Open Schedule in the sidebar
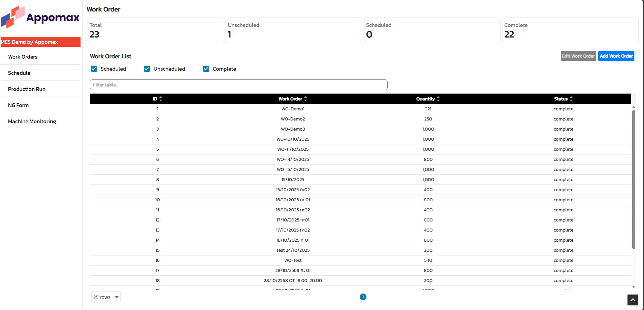 pyautogui.click(x=19, y=73)
